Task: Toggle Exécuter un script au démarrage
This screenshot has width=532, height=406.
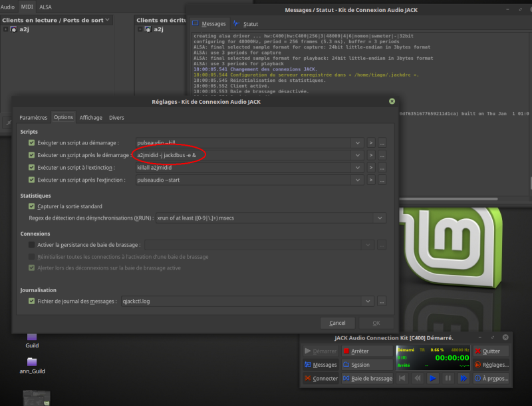Action: 31,142
